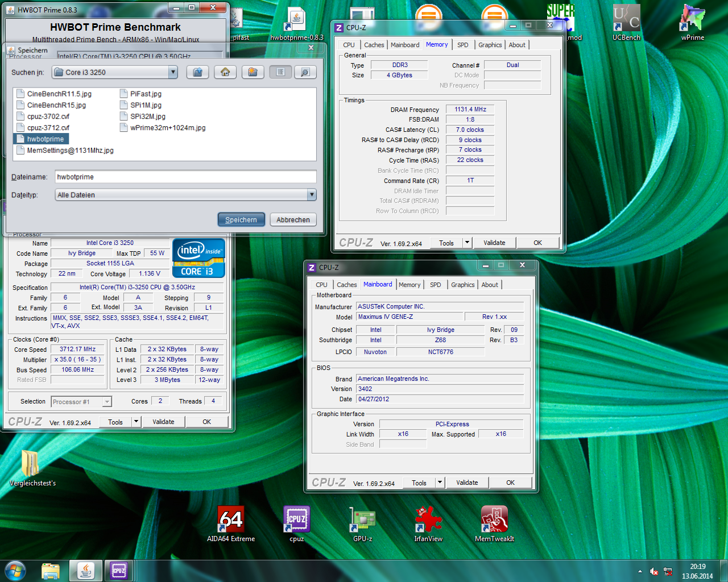This screenshot has height=582, width=728.
Task: Switch to the Java app on taskbar
Action: click(x=86, y=570)
